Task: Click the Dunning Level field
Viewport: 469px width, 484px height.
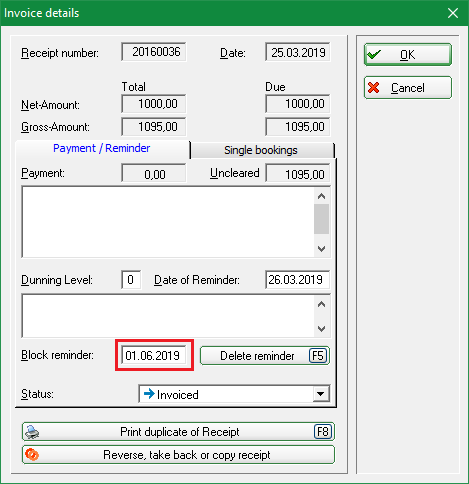Action: pos(131,280)
